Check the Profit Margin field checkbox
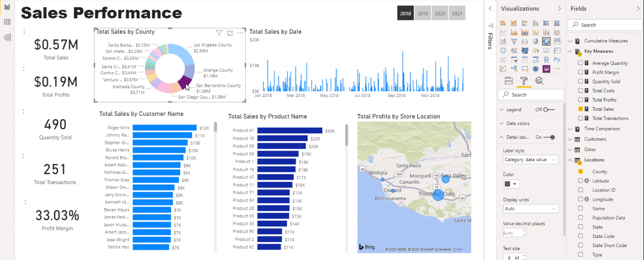The width and height of the screenshot is (644, 260). coord(581,72)
